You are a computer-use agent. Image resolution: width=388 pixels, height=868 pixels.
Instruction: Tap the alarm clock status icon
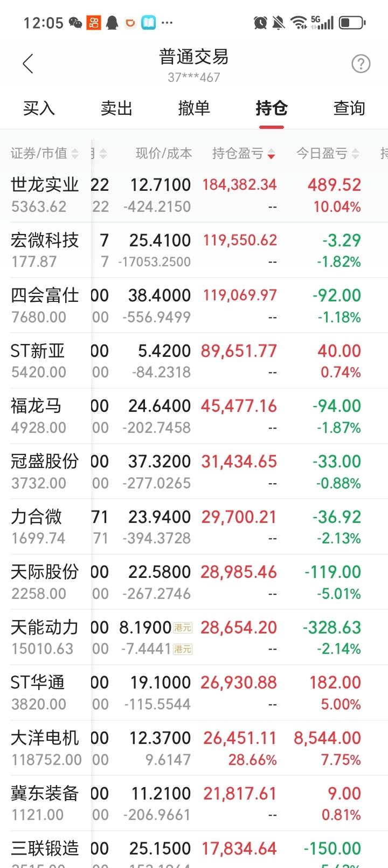pyautogui.click(x=260, y=23)
